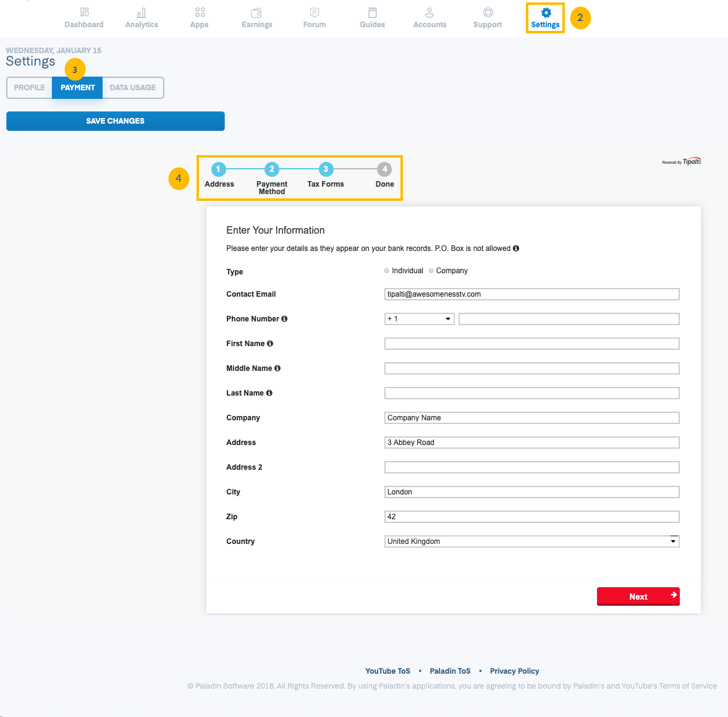Open the Dashboard icon in top navigation
The height and width of the screenshot is (717, 728).
[x=84, y=12]
